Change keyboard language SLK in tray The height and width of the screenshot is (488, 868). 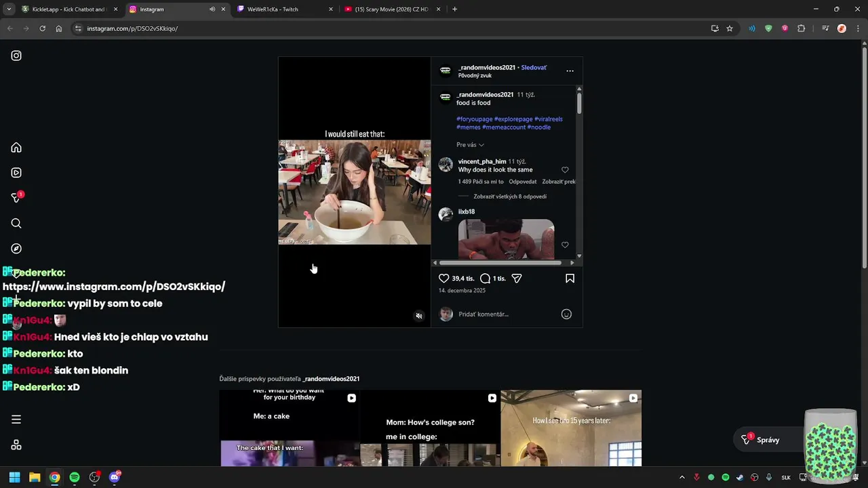click(786, 477)
